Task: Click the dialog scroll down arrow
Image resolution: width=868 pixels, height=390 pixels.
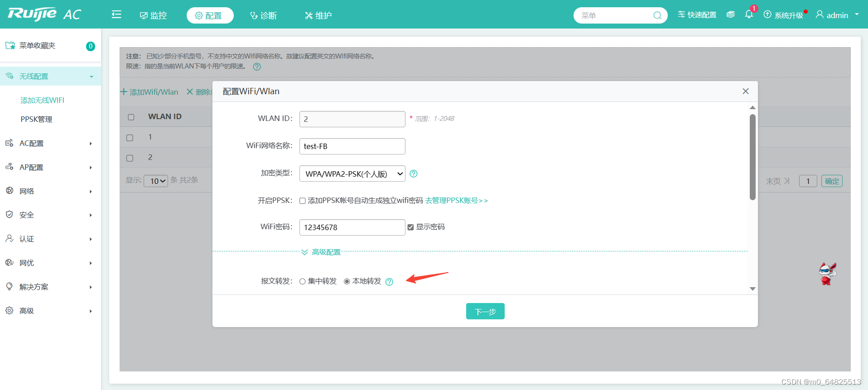Action: 752,289
